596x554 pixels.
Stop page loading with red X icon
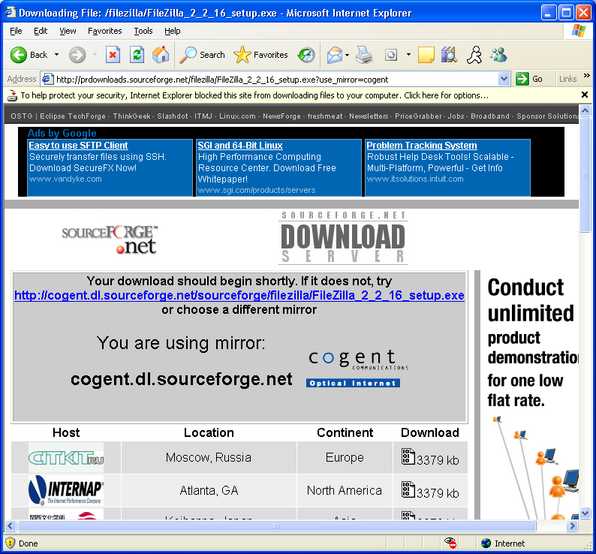[113, 55]
